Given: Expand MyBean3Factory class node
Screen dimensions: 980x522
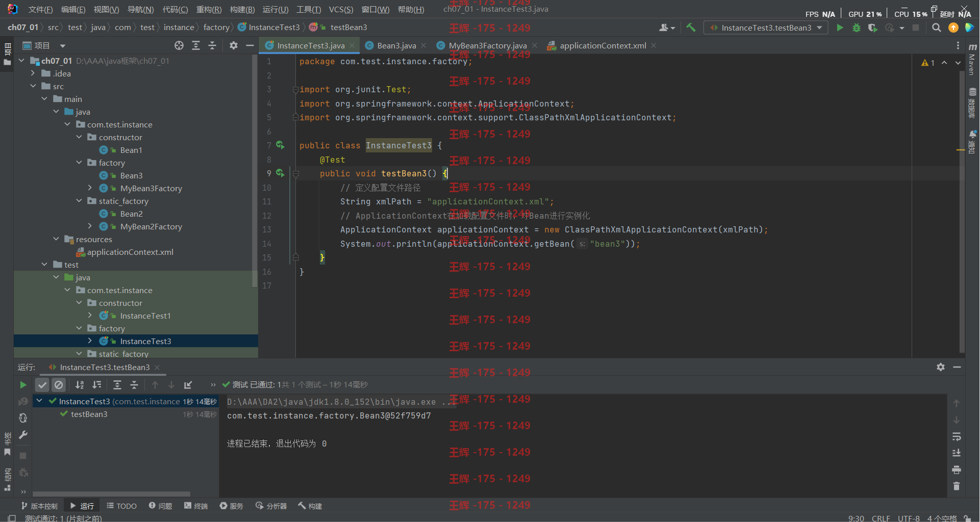Looking at the screenshot, I should pos(90,188).
